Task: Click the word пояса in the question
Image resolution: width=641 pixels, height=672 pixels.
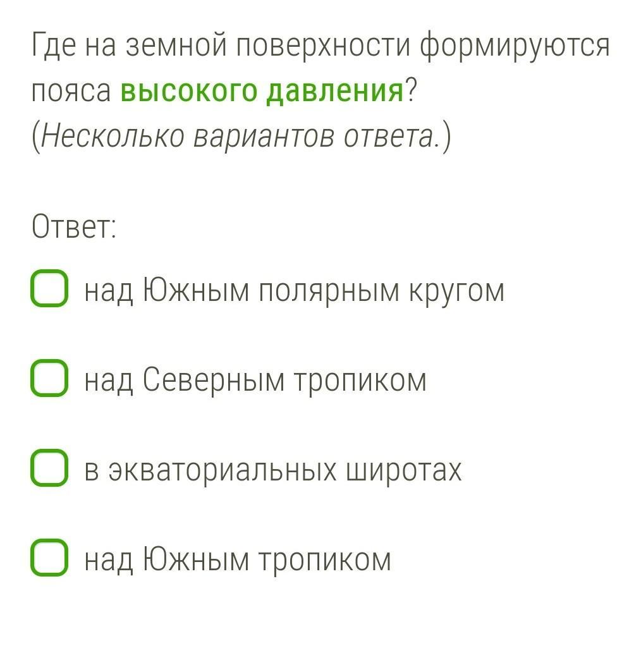Action: pos(71,92)
